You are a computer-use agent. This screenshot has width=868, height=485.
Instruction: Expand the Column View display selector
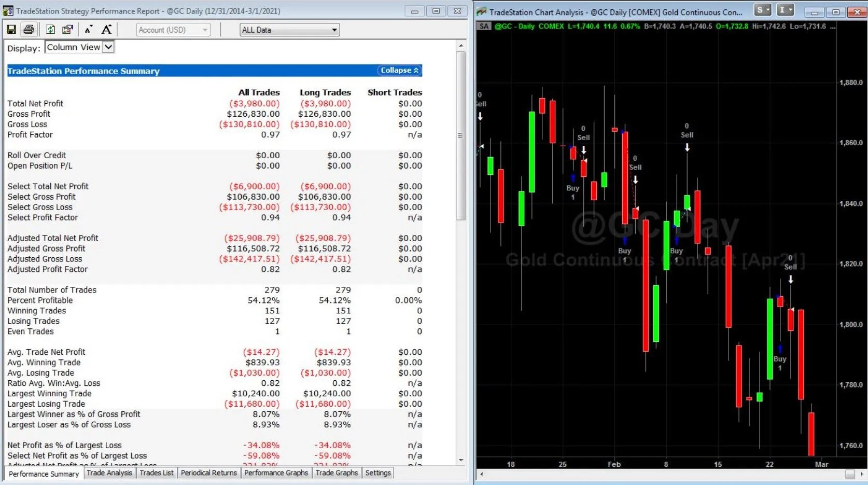pyautogui.click(x=108, y=47)
